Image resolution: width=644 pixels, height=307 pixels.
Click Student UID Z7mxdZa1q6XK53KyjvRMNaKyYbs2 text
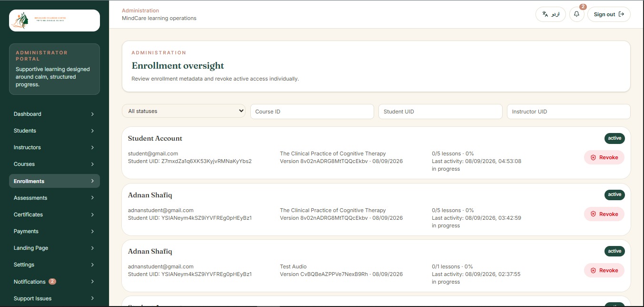(190, 161)
